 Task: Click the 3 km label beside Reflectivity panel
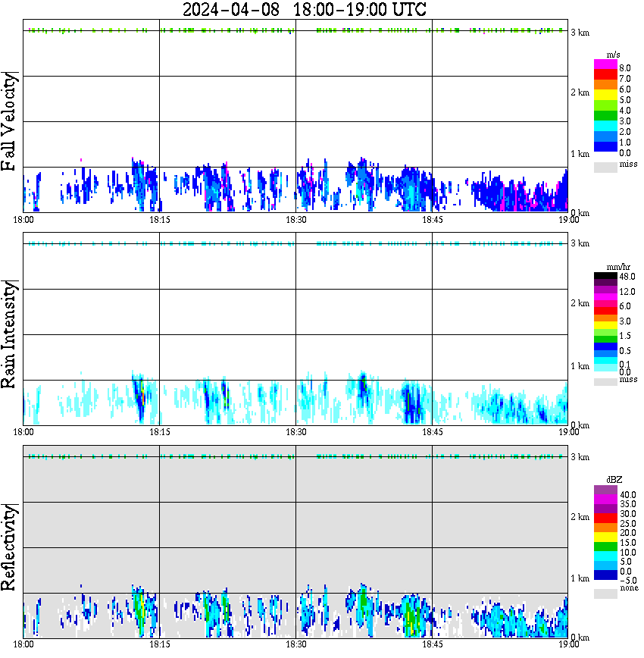580,457
